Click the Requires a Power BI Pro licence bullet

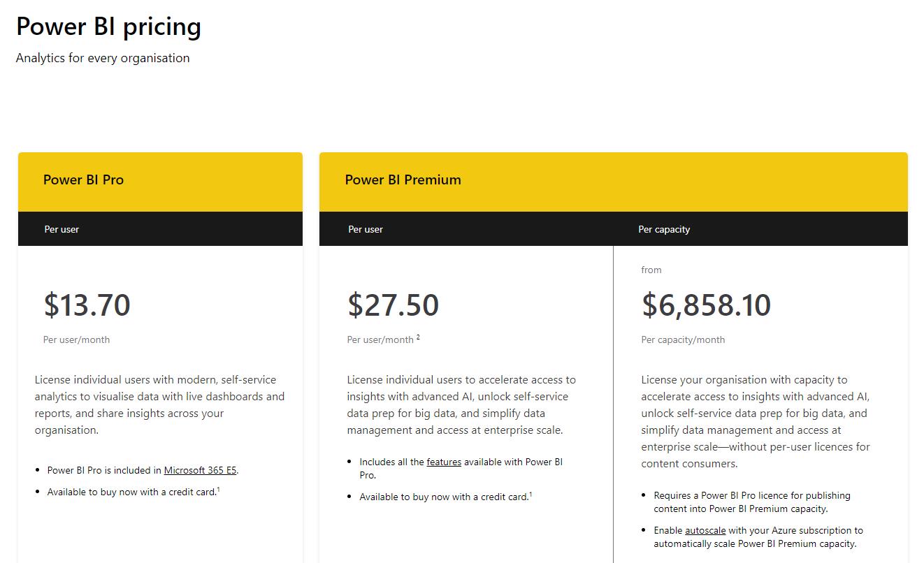pyautogui.click(x=752, y=502)
